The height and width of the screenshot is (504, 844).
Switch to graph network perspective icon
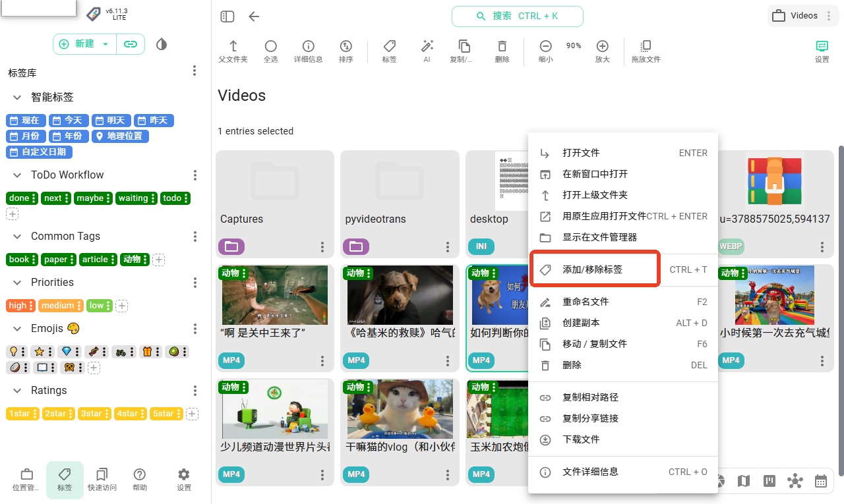click(x=795, y=482)
